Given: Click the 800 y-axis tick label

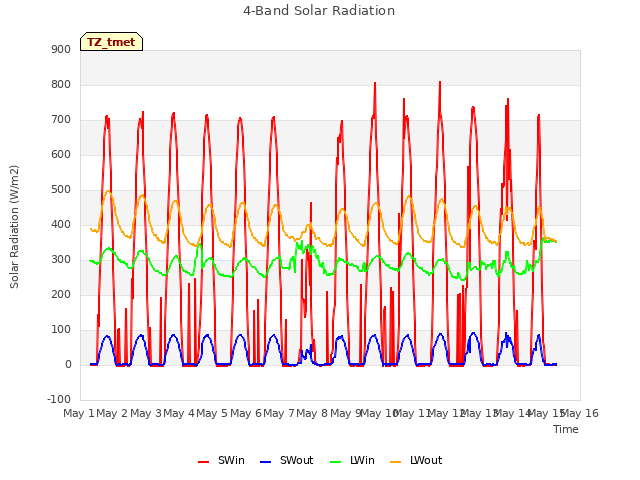Looking at the screenshot, I should click(61, 84).
